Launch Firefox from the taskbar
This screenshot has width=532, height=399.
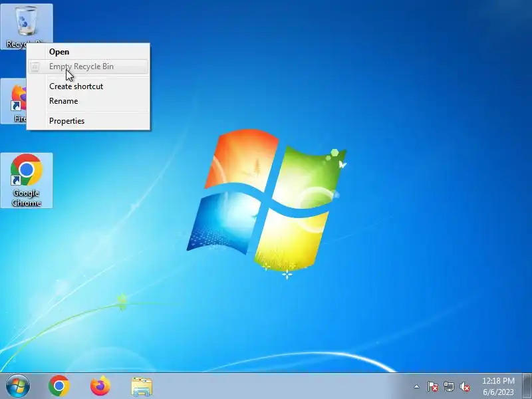[100, 386]
